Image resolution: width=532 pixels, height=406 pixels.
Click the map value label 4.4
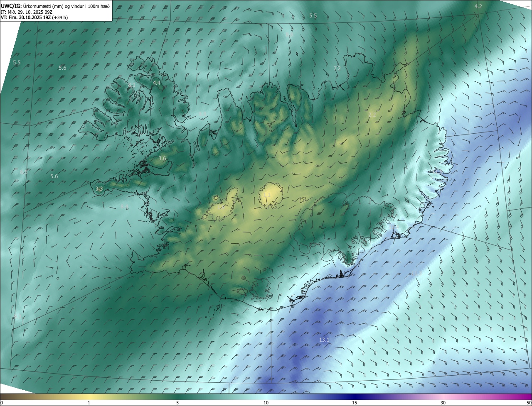click(157, 83)
